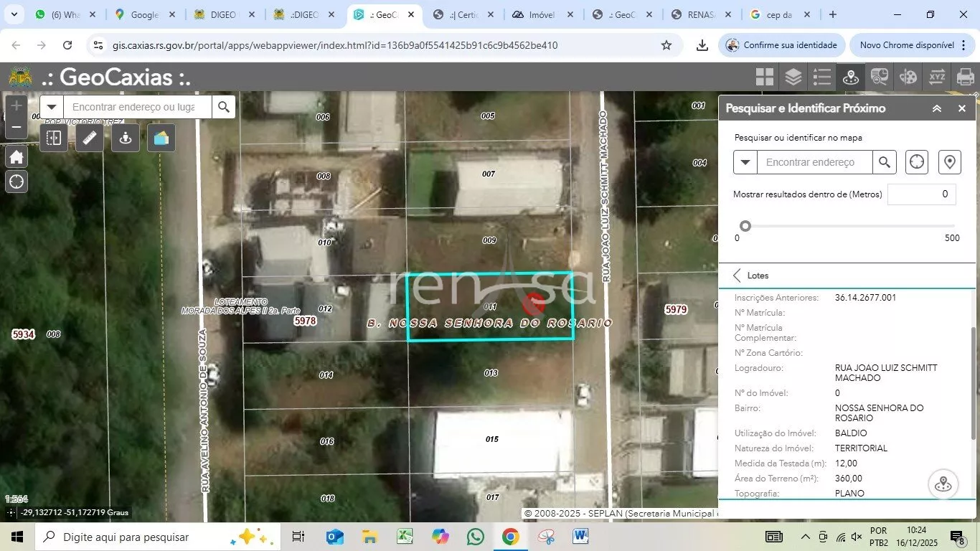Image resolution: width=980 pixels, height=551 pixels.
Task: Expand the map search source dropdown arrow
Action: [51, 107]
